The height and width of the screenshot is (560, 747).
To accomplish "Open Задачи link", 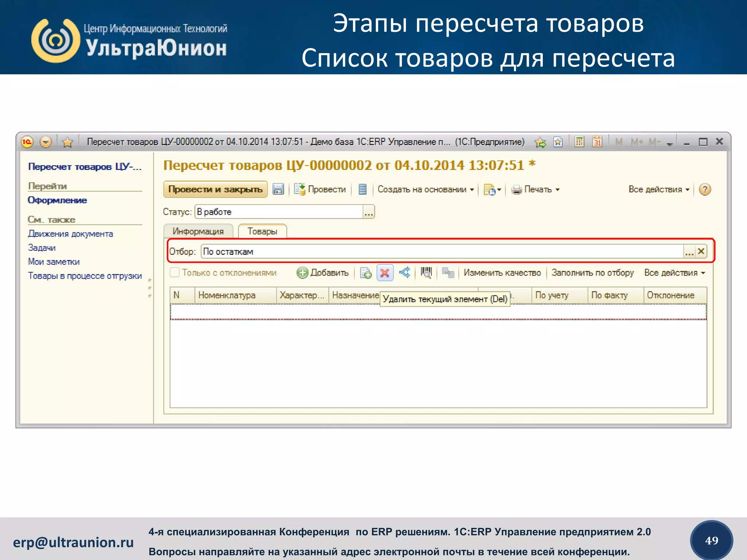I will pos(42,248).
